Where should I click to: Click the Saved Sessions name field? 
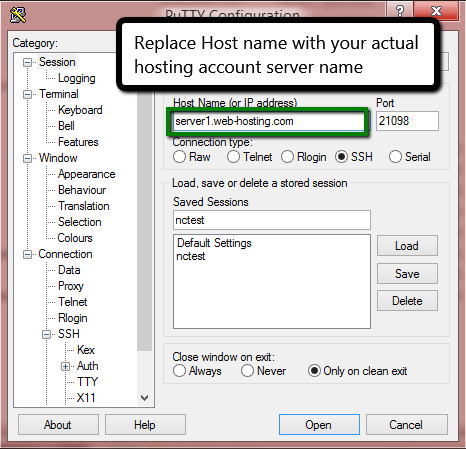point(272,220)
